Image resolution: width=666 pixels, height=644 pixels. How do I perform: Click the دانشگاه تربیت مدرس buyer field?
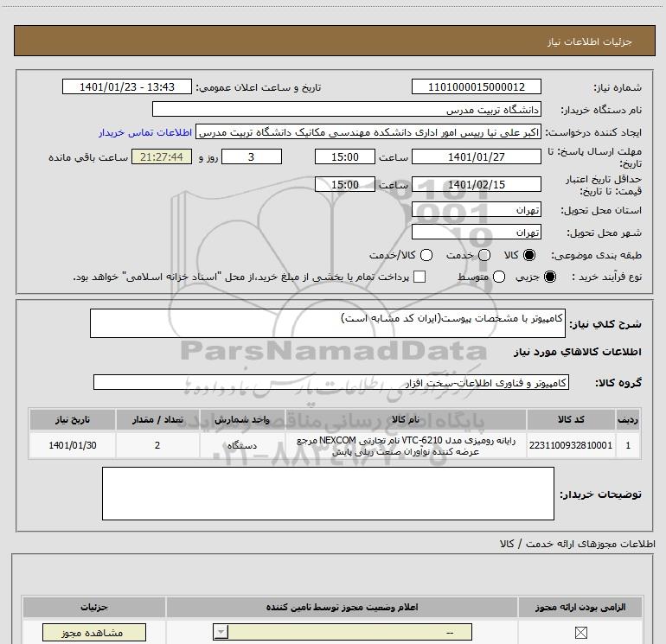347,109
